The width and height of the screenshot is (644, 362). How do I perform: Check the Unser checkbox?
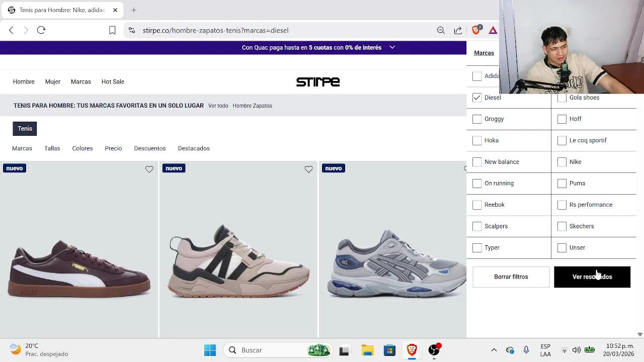click(562, 248)
